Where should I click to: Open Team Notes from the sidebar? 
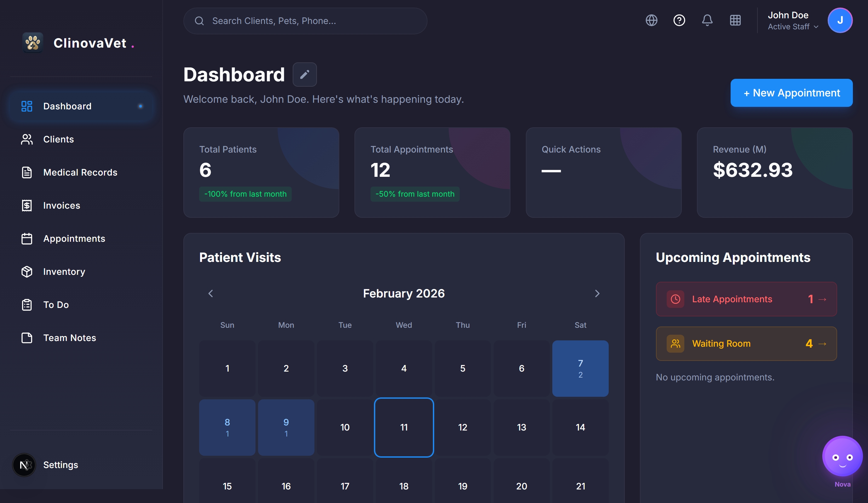point(27,338)
